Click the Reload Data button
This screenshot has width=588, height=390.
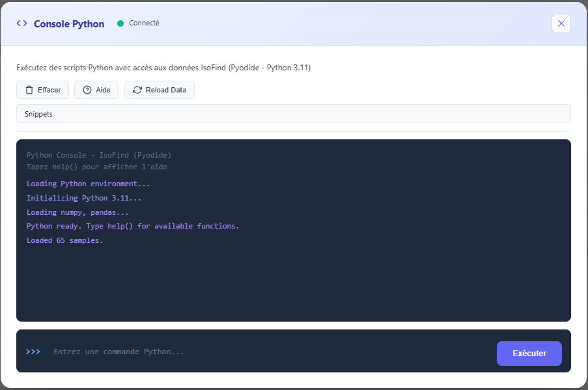(x=159, y=90)
